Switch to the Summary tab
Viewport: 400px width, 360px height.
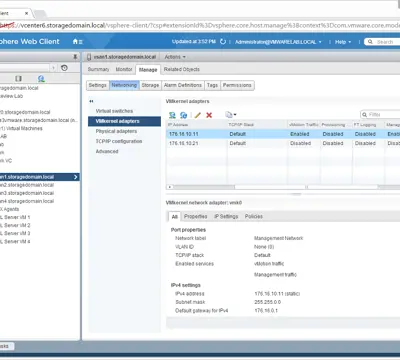pos(98,69)
